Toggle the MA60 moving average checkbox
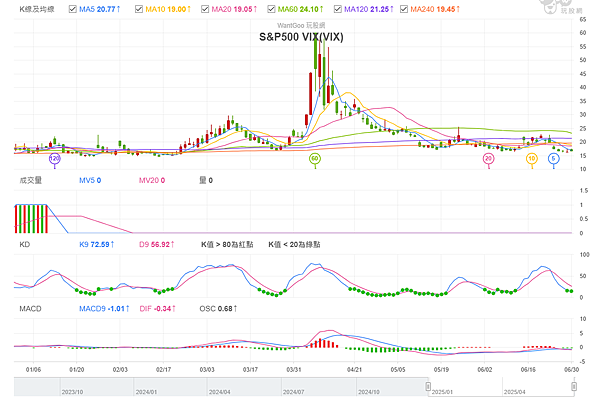The width and height of the screenshot is (600, 400). [x=271, y=9]
